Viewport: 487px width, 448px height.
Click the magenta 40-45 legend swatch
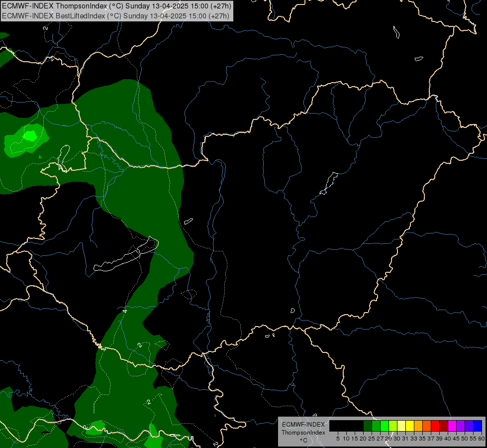click(x=452, y=426)
